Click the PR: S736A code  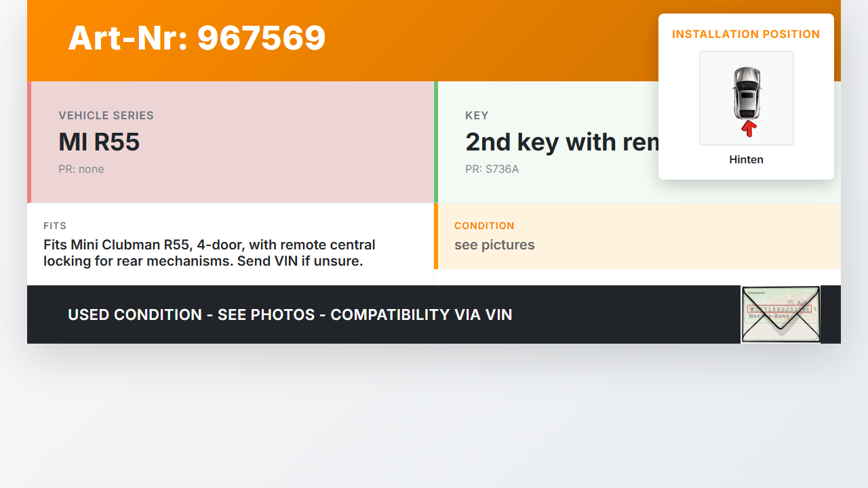pos(492,169)
